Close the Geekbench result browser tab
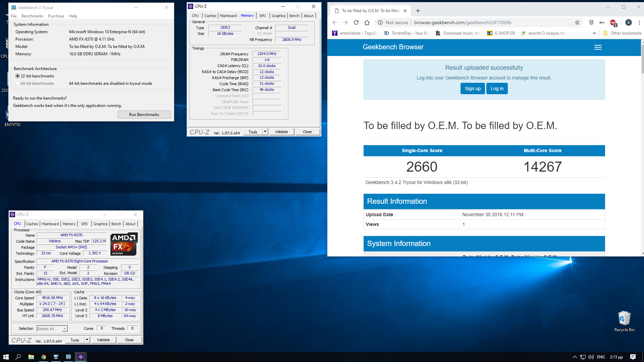The image size is (644, 362). (x=405, y=11)
